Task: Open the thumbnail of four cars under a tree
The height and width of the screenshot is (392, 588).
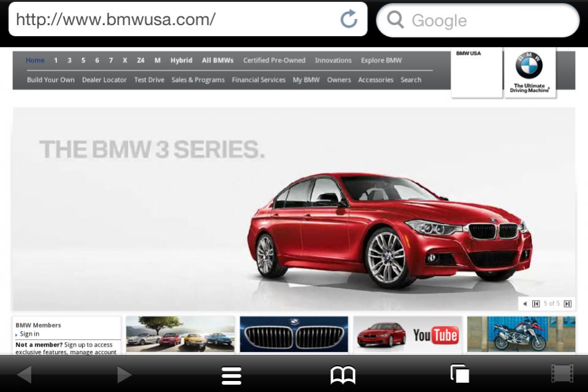Action: [180, 334]
